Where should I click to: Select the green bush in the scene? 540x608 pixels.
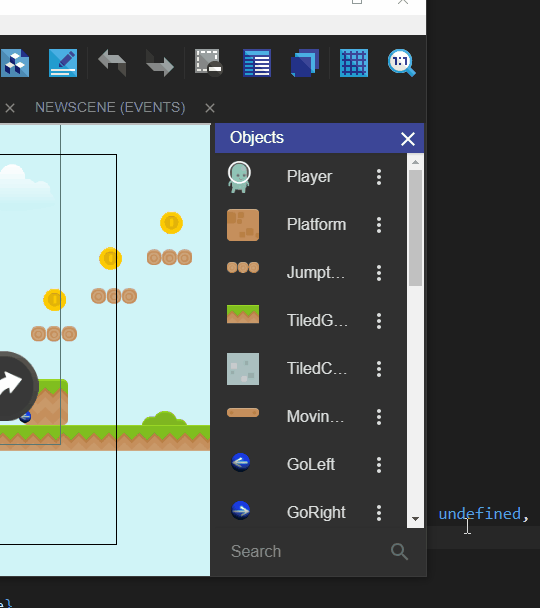point(164,419)
